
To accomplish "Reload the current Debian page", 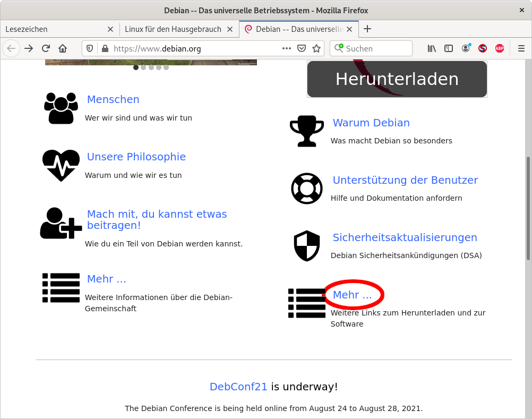I will point(46,48).
